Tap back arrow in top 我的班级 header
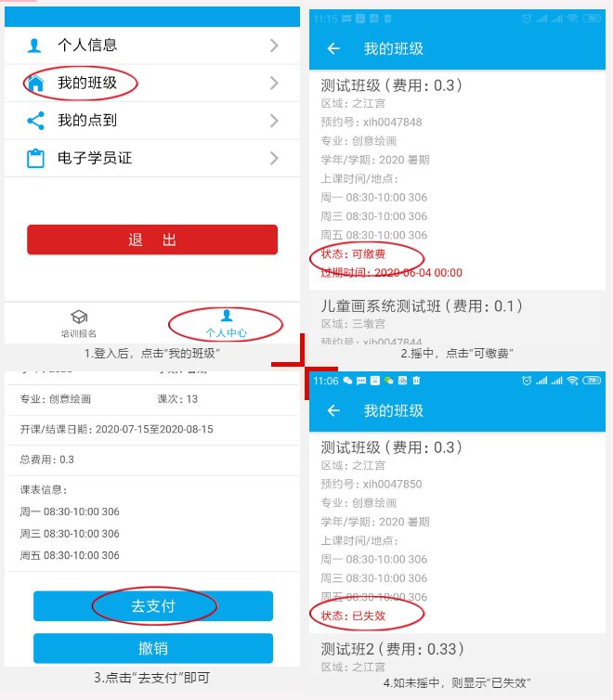The image size is (613, 700). 333,48
